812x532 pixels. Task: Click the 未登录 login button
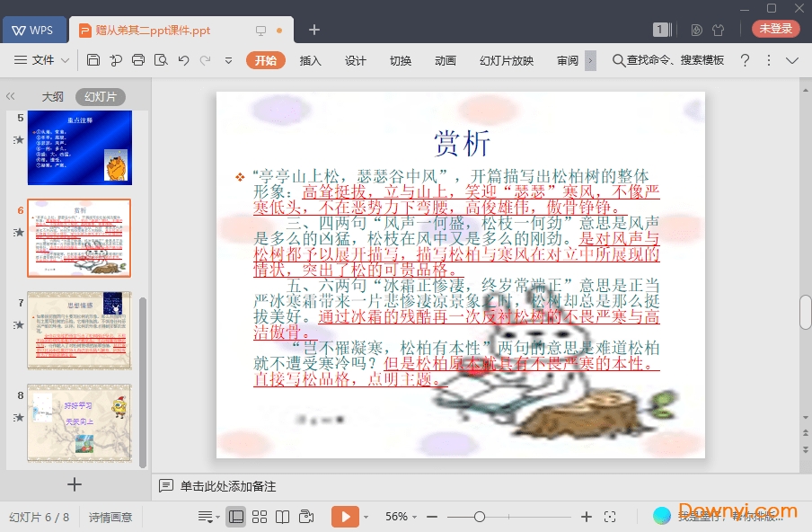click(x=775, y=29)
